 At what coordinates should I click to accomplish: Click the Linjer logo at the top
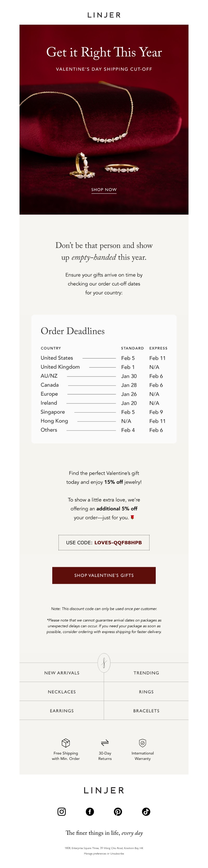(104, 15)
